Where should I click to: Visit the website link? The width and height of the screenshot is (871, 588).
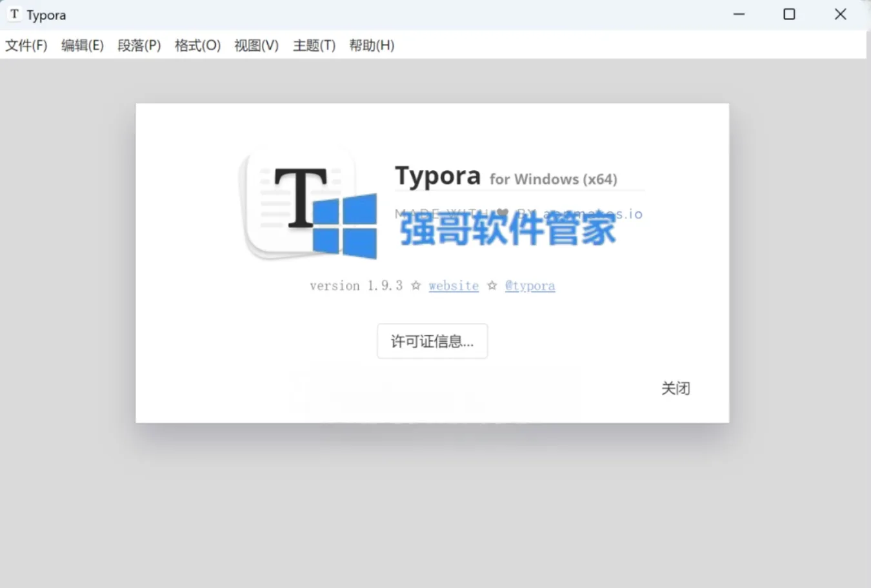coord(454,286)
